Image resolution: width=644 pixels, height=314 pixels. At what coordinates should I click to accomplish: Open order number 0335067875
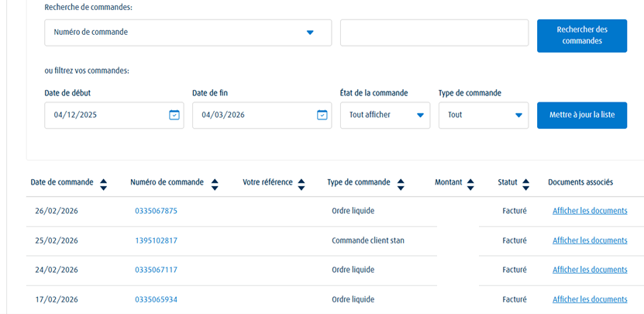point(156,211)
